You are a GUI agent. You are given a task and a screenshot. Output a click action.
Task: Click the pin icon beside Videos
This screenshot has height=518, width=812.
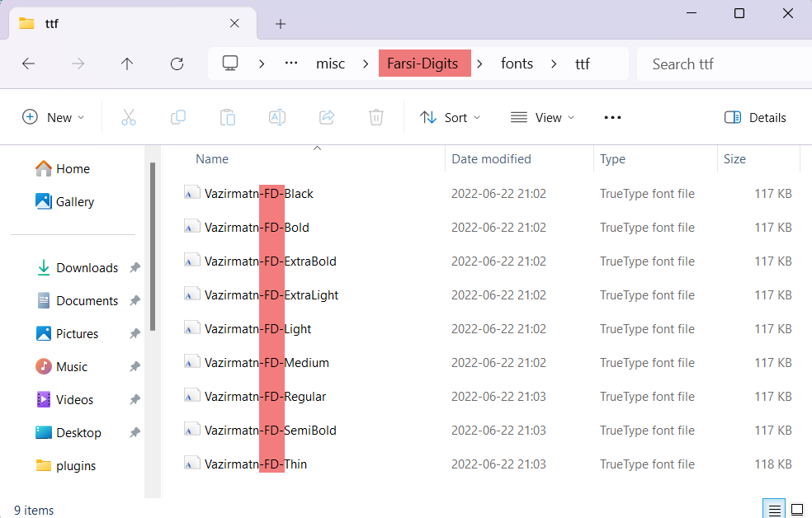135,399
